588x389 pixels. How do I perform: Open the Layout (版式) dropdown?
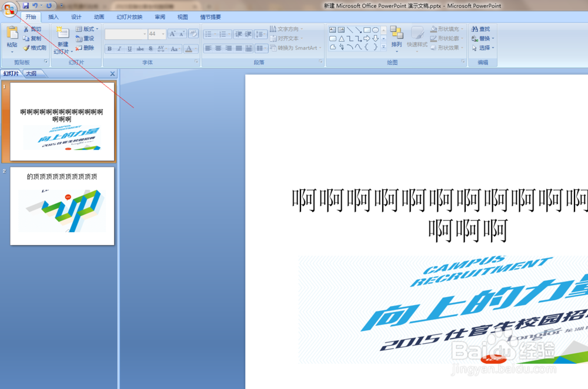click(x=86, y=29)
